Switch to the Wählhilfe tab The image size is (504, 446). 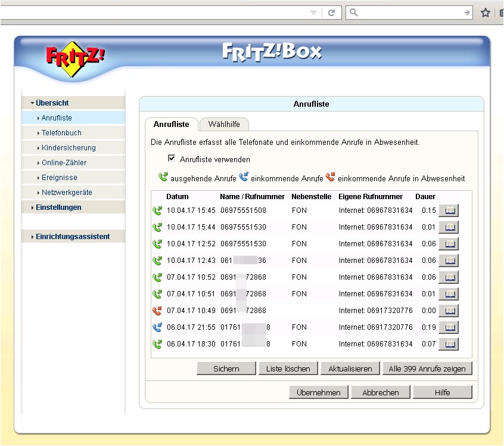pos(224,124)
